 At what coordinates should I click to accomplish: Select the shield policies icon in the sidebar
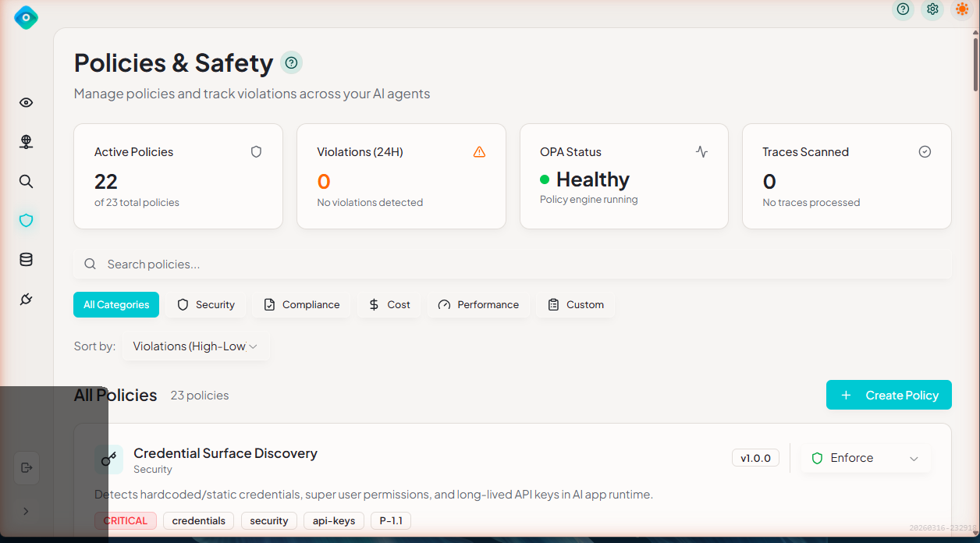pyautogui.click(x=26, y=221)
